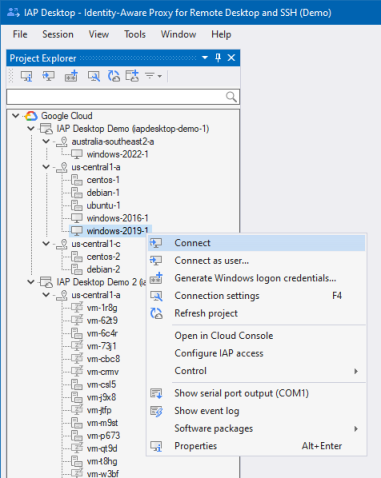Select centos-1 instance
Screen dimensions: 381x478
[103, 180]
